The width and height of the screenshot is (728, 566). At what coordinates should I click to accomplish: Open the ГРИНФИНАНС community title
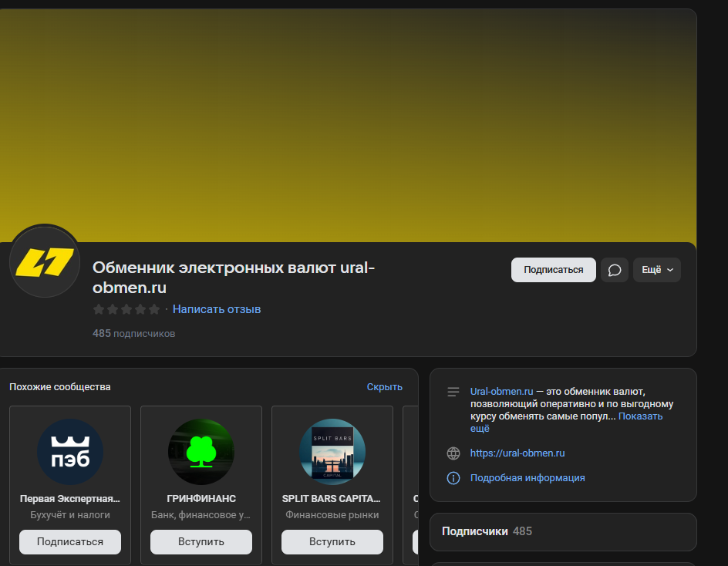201,499
